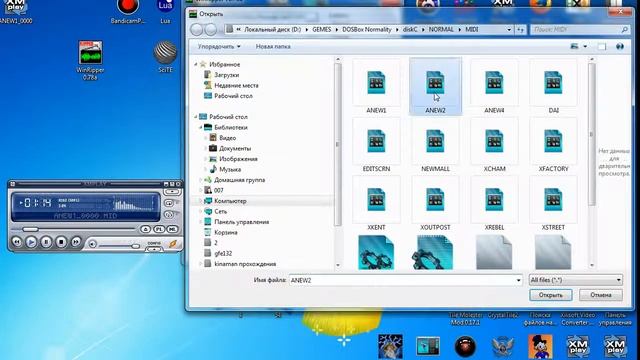Navigate to diskC in breadcrumb
640x360 pixels.
pyautogui.click(x=410, y=29)
